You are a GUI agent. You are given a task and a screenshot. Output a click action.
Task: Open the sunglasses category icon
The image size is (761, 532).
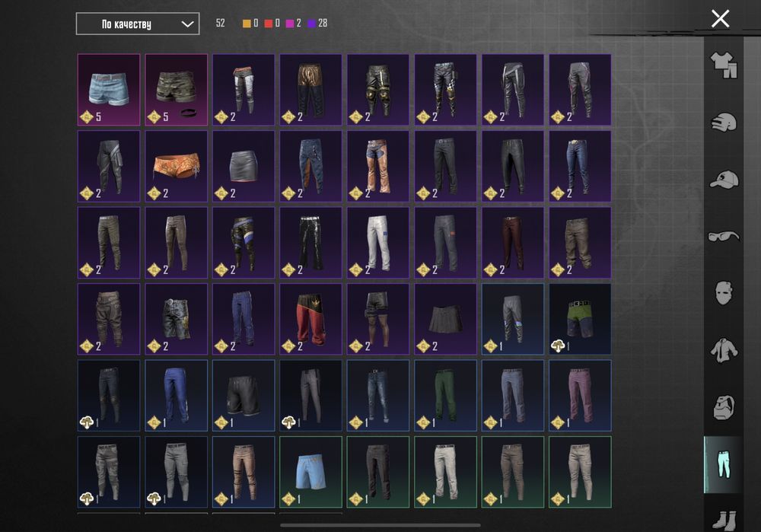723,237
